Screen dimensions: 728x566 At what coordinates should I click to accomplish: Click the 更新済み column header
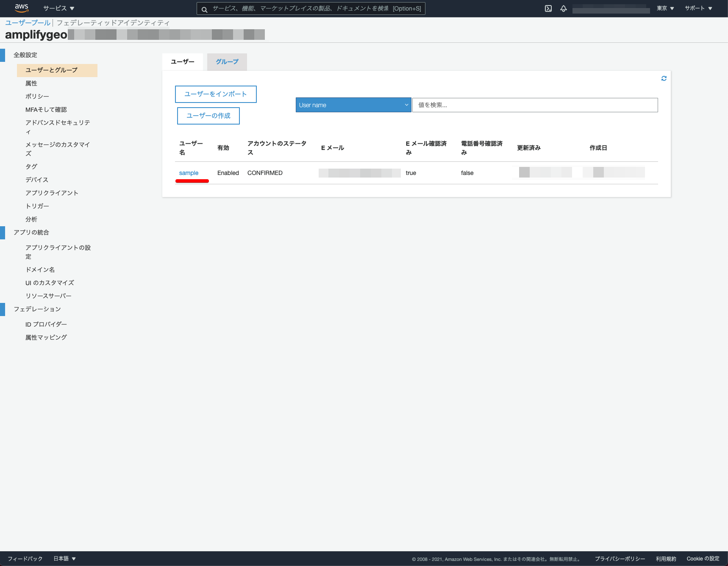529,148
